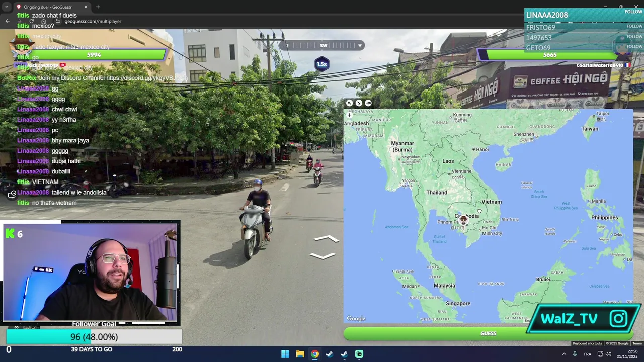Open the map Terms link
644x362 pixels.
click(637, 343)
